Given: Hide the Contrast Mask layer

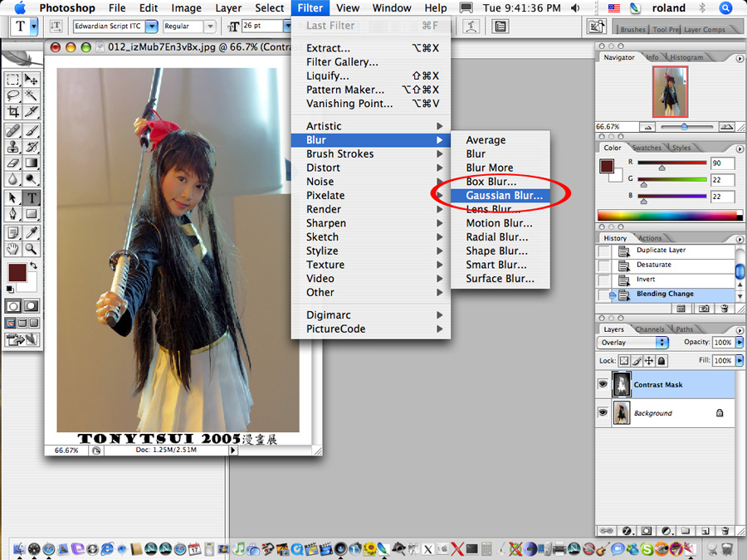Looking at the screenshot, I should 603,384.
